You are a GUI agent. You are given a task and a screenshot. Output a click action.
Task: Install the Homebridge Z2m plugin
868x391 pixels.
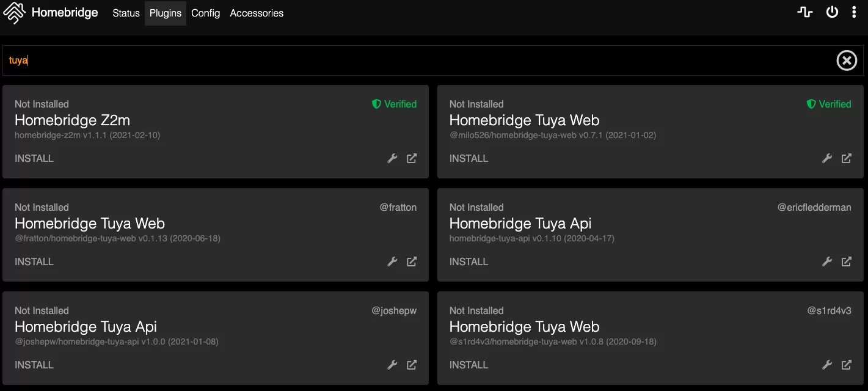tap(34, 158)
